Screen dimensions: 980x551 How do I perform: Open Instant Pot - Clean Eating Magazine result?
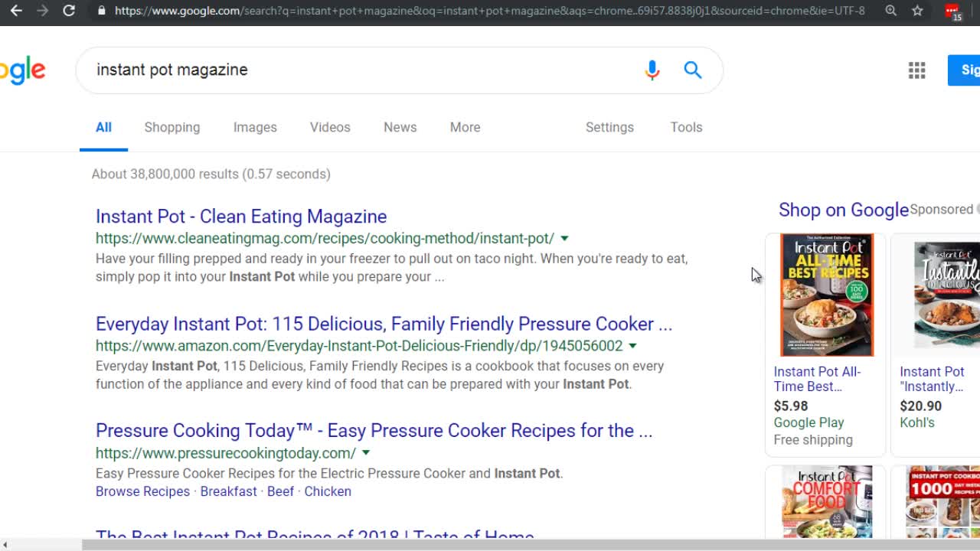coord(241,217)
